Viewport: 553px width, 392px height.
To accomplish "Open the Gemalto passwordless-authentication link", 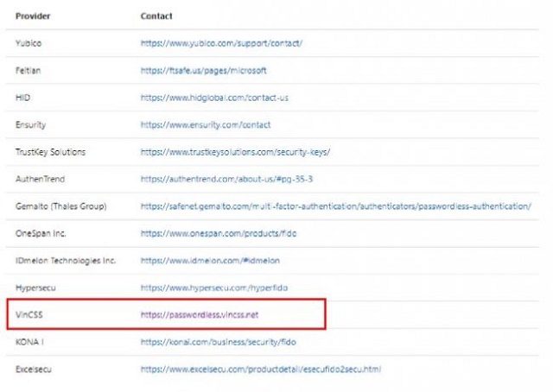I will (336, 206).
